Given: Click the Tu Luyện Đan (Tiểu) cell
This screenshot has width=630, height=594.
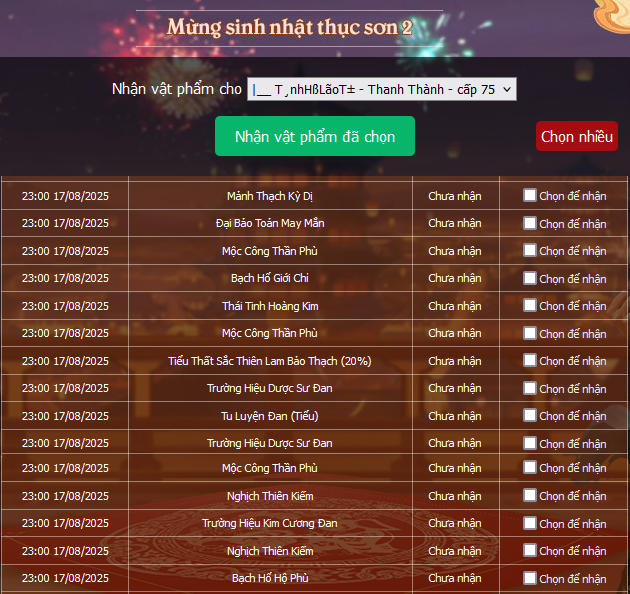Looking at the screenshot, I should pos(270,416).
